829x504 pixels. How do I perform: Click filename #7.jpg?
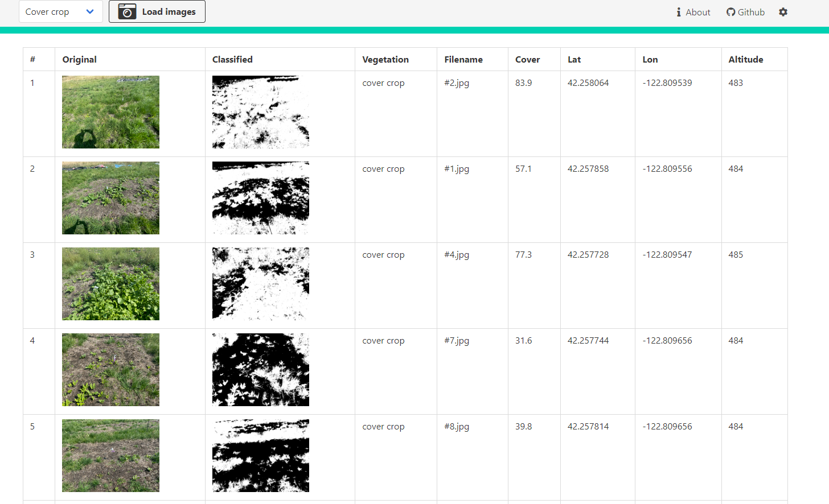tap(457, 341)
